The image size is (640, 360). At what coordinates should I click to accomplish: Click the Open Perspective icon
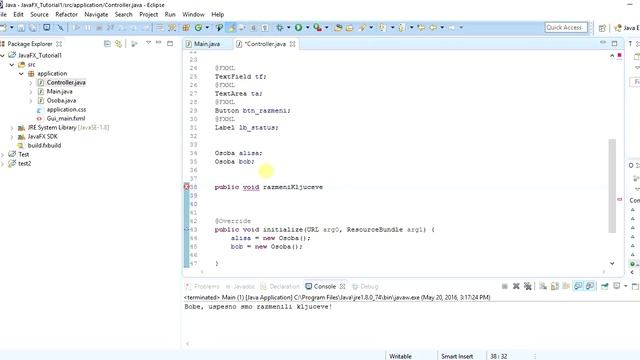[602, 28]
